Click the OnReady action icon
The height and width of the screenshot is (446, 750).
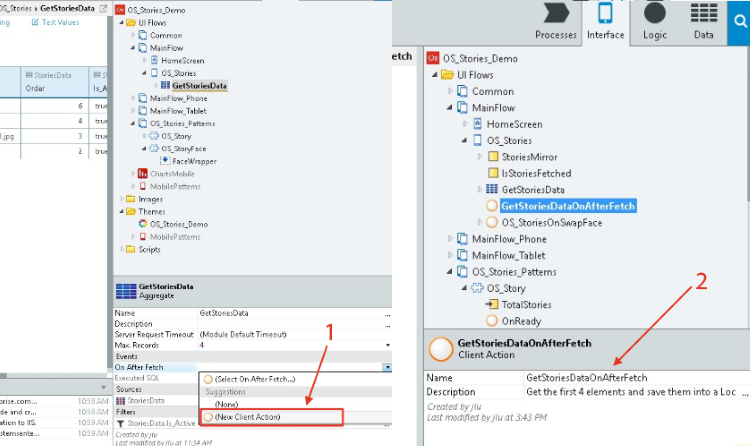point(492,320)
